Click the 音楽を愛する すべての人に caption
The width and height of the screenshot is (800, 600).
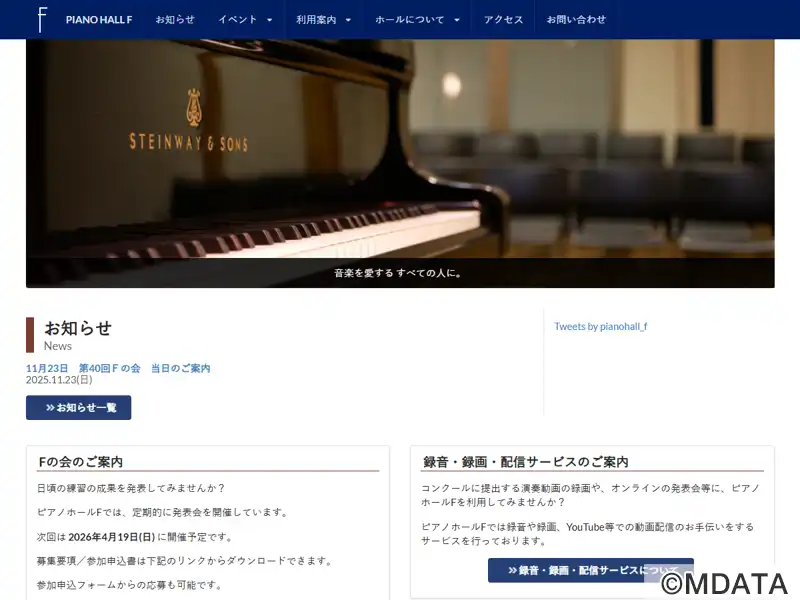(398, 273)
